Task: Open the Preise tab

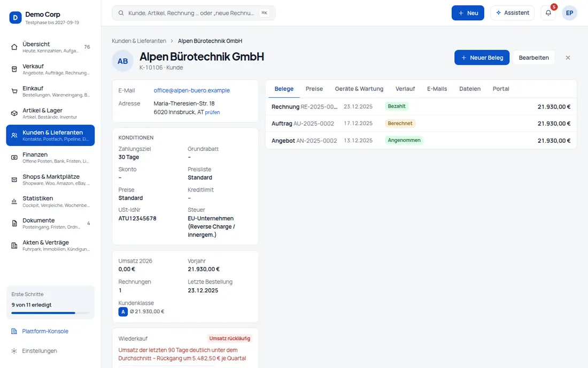Action: (x=314, y=89)
